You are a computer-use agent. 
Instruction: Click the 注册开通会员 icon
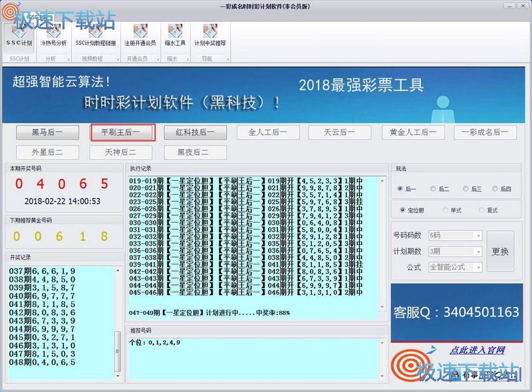pos(140,35)
